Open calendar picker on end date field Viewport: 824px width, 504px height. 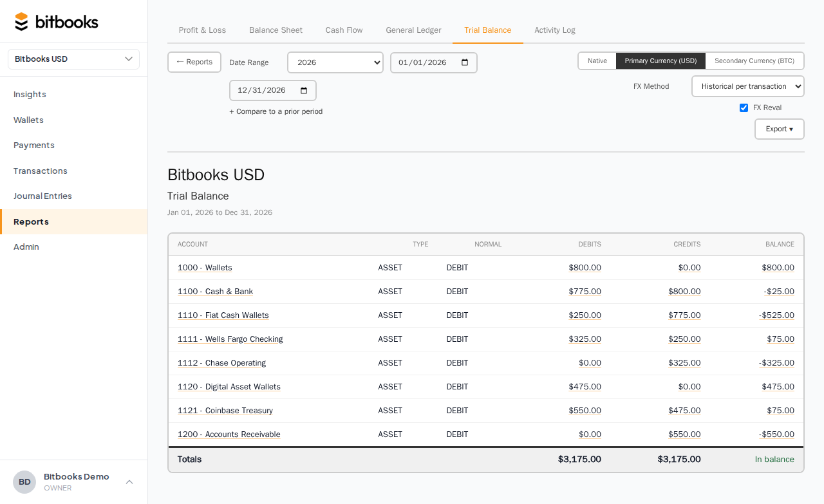click(304, 90)
